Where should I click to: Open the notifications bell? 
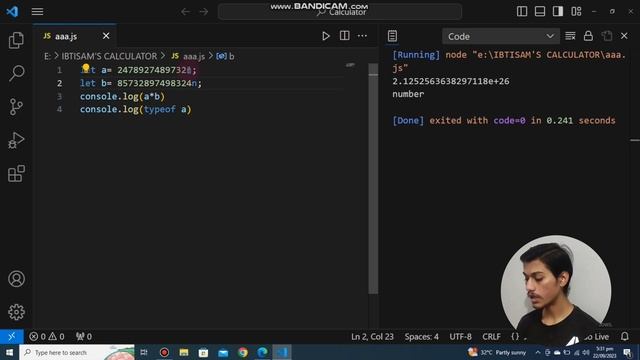pos(625,337)
